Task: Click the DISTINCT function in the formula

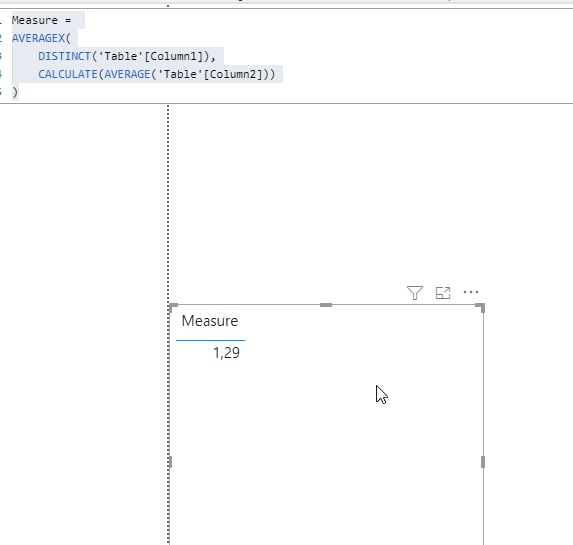Action: 64,56
